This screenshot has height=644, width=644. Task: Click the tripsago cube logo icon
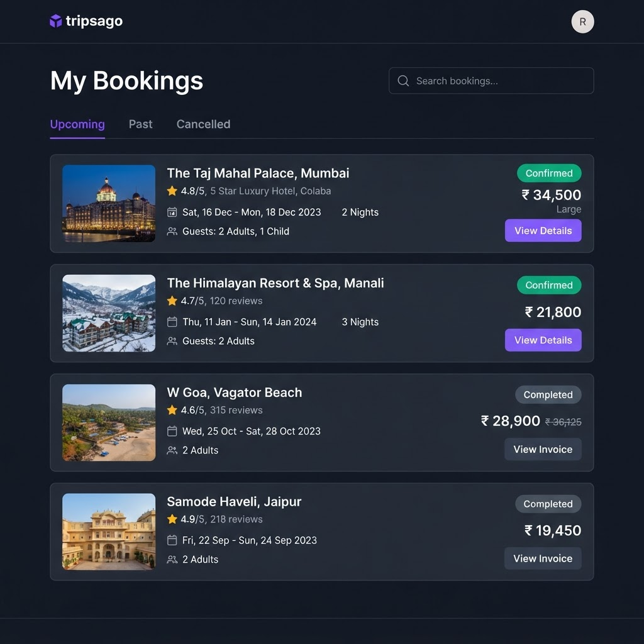tap(55, 21)
